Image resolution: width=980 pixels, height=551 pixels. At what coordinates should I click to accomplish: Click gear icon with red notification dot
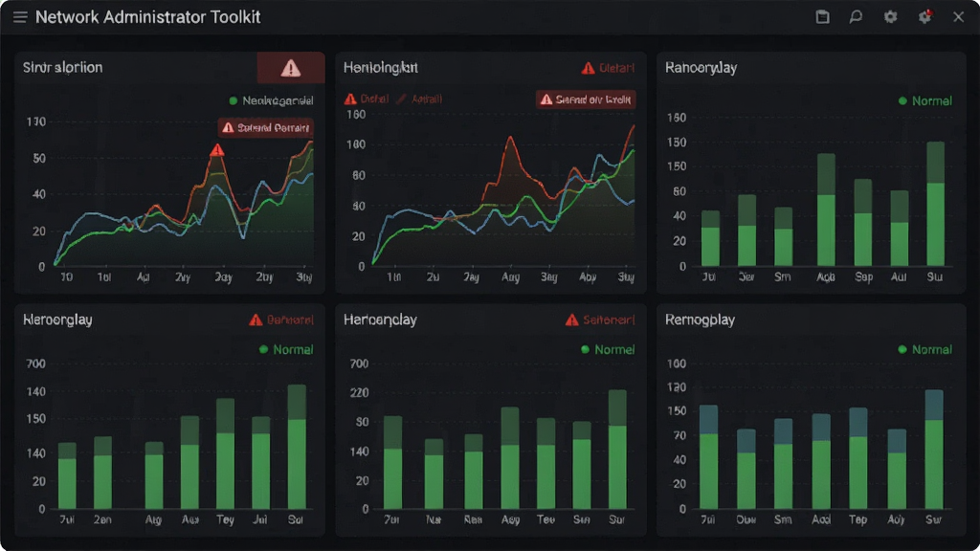tap(925, 17)
